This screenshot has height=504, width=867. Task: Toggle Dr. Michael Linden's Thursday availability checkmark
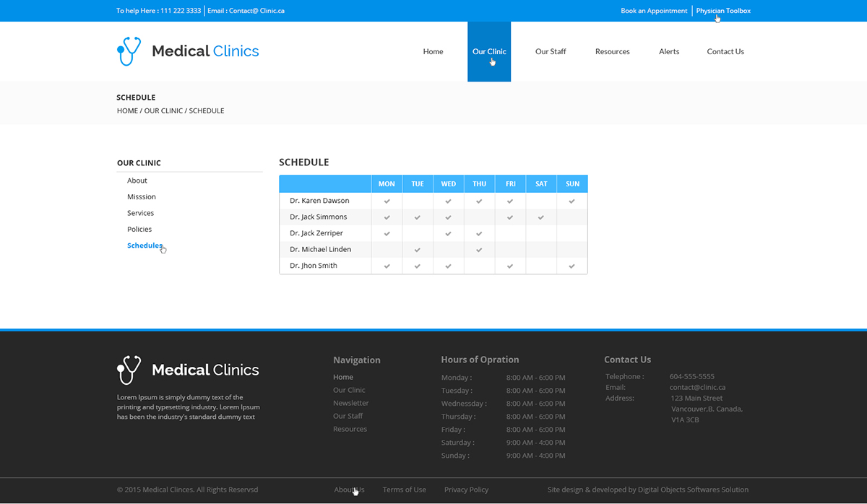tap(479, 249)
